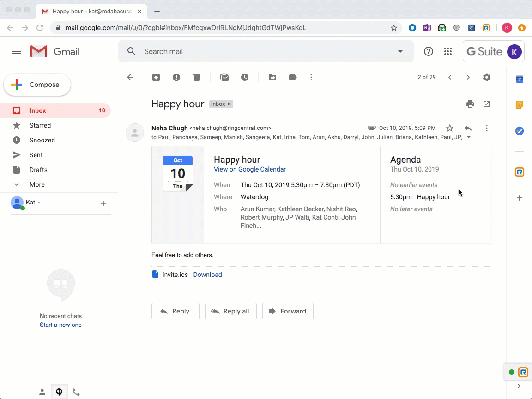Open the Move to folder icon
The width and height of the screenshot is (532, 399).
(x=272, y=77)
